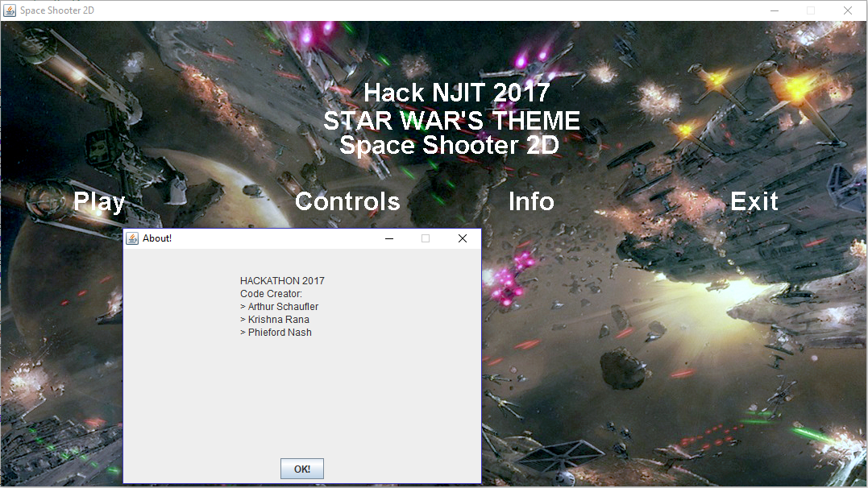Open the Controls menu option
868x488 pixels.
347,201
